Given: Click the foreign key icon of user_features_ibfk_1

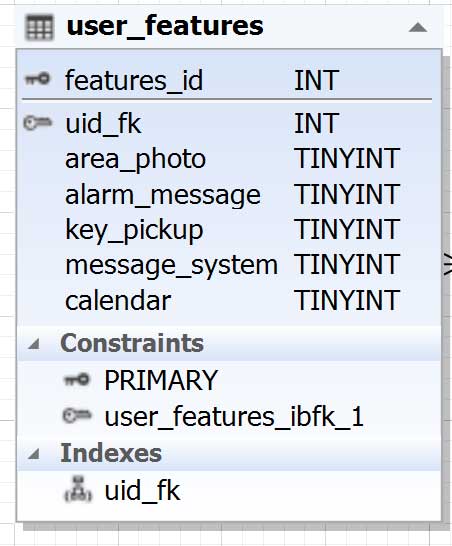Looking at the screenshot, I should pos(77,416).
